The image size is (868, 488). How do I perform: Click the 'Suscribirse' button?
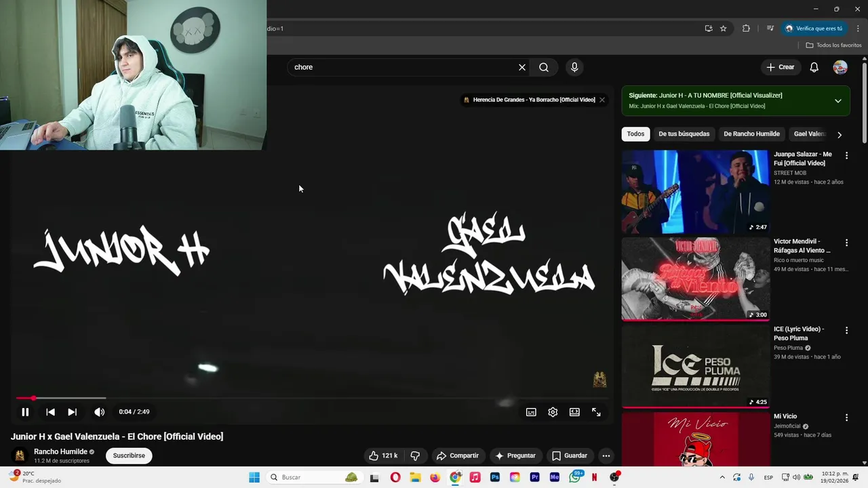pyautogui.click(x=129, y=455)
